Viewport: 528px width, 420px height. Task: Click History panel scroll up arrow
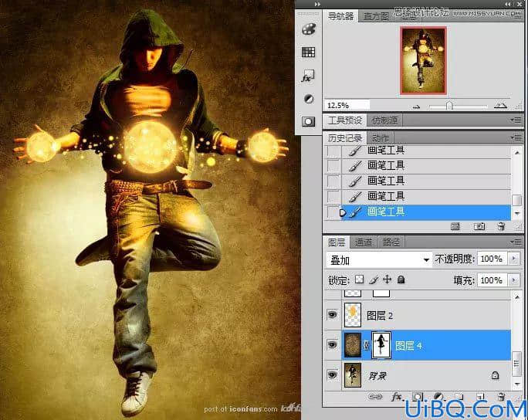[x=517, y=153]
